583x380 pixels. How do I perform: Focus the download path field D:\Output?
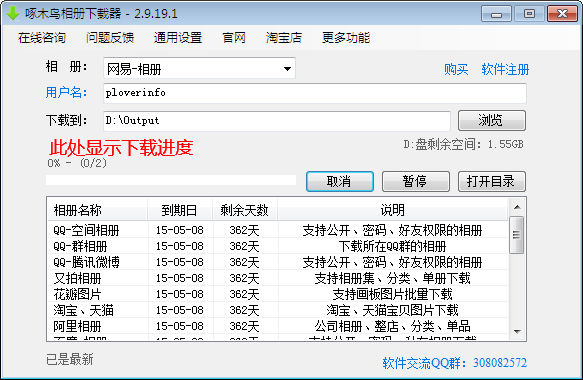[x=277, y=121]
